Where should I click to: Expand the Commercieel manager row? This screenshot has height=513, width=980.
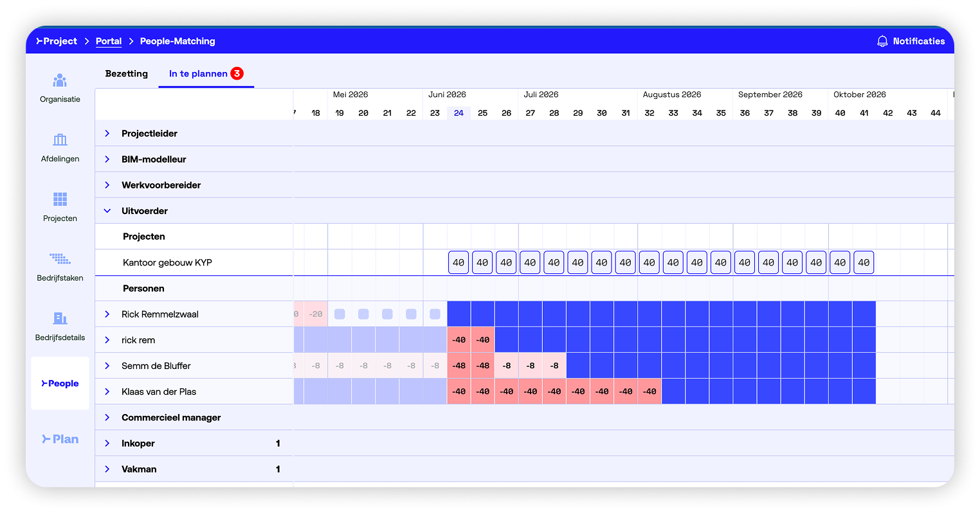[x=107, y=417]
